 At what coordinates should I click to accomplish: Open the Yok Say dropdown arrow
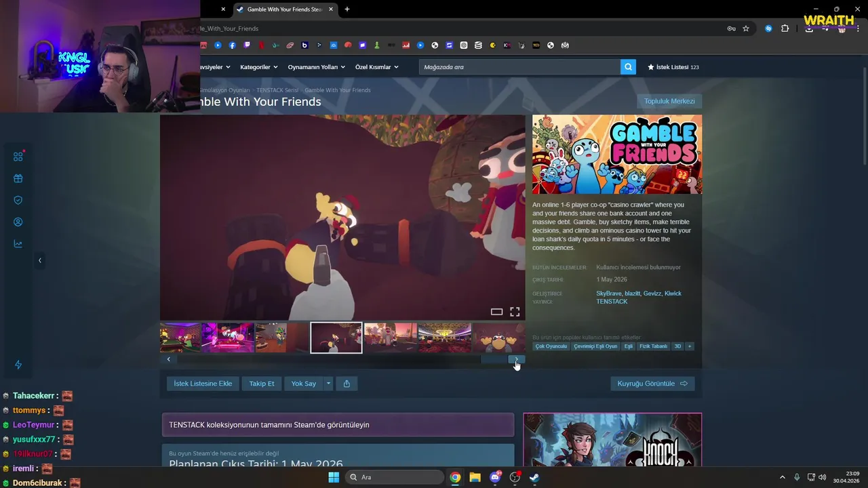tap(328, 384)
